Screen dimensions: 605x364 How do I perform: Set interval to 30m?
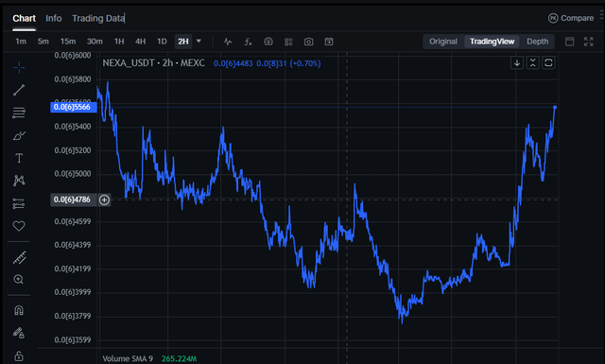95,42
